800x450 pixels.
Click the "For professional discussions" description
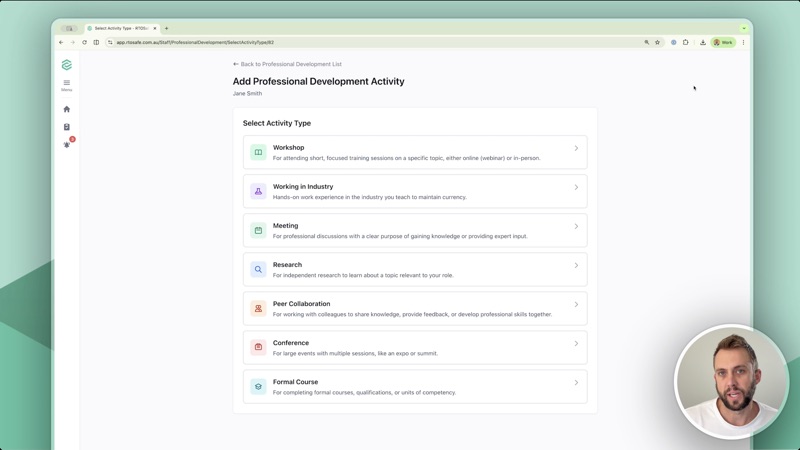[x=400, y=236]
